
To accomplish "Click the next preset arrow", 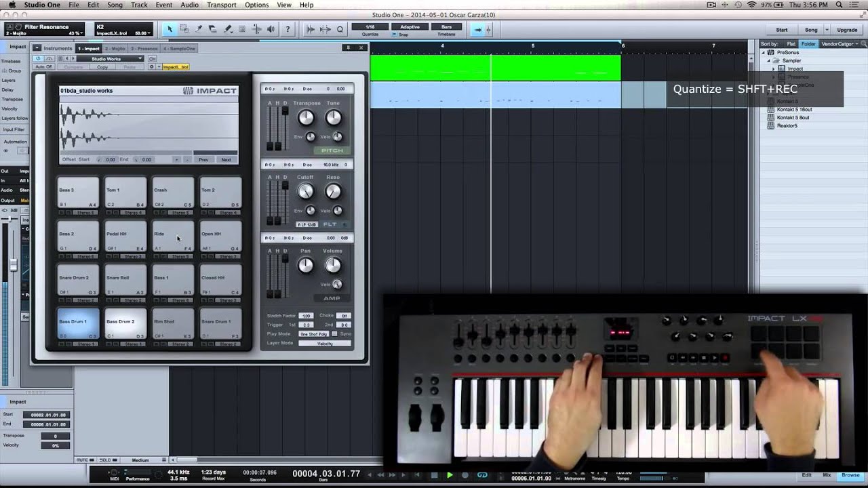I will (72, 59).
